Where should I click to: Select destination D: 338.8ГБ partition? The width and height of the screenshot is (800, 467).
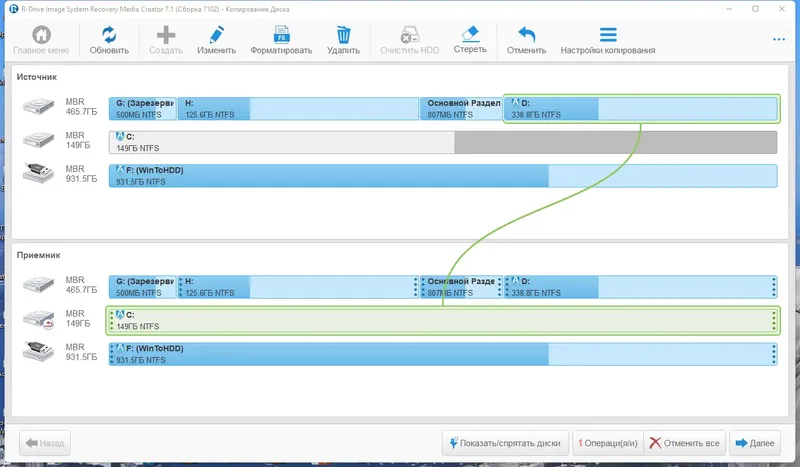point(641,287)
